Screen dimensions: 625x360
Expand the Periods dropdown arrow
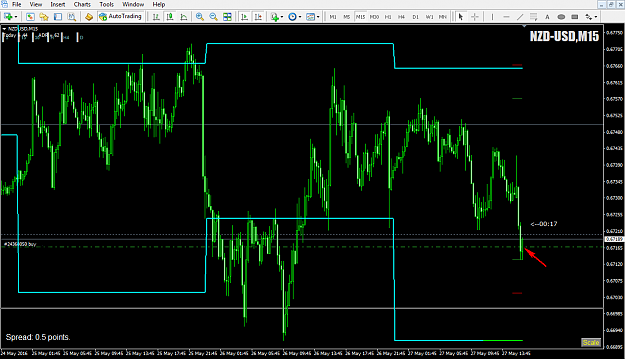(x=300, y=17)
